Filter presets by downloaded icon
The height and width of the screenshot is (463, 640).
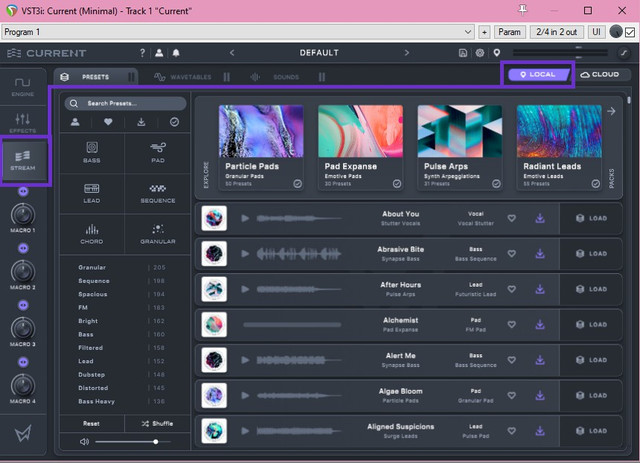141,122
